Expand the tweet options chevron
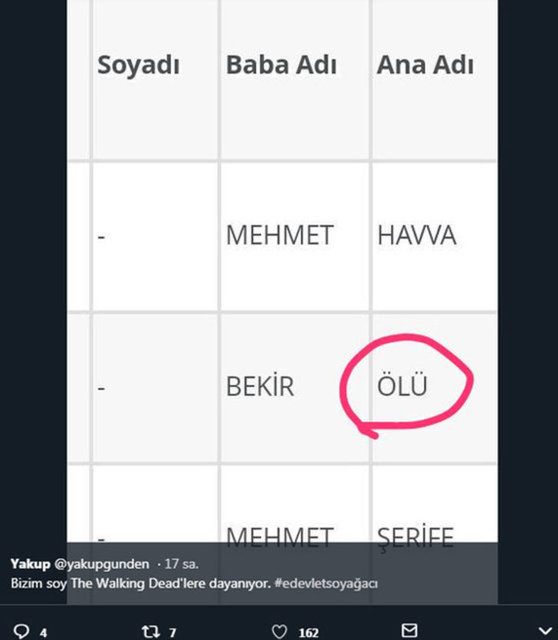The height and width of the screenshot is (640, 558). (545, 631)
